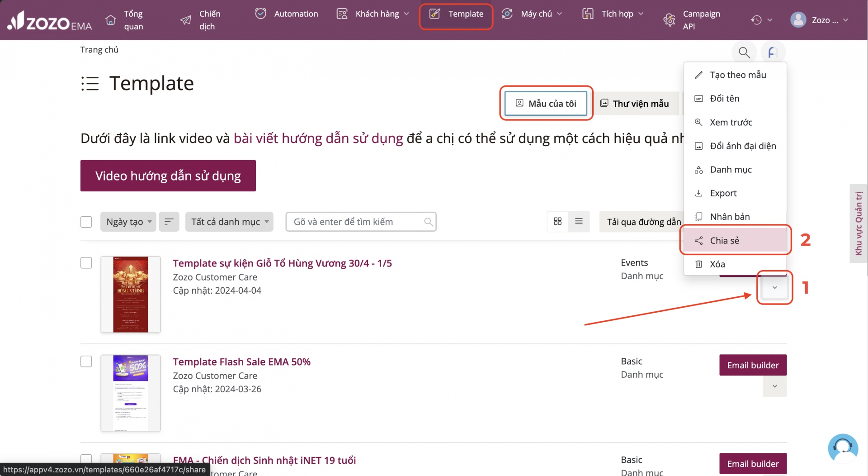Check the Sinh nhật iNET 19 tuổi checkbox

tap(86, 459)
